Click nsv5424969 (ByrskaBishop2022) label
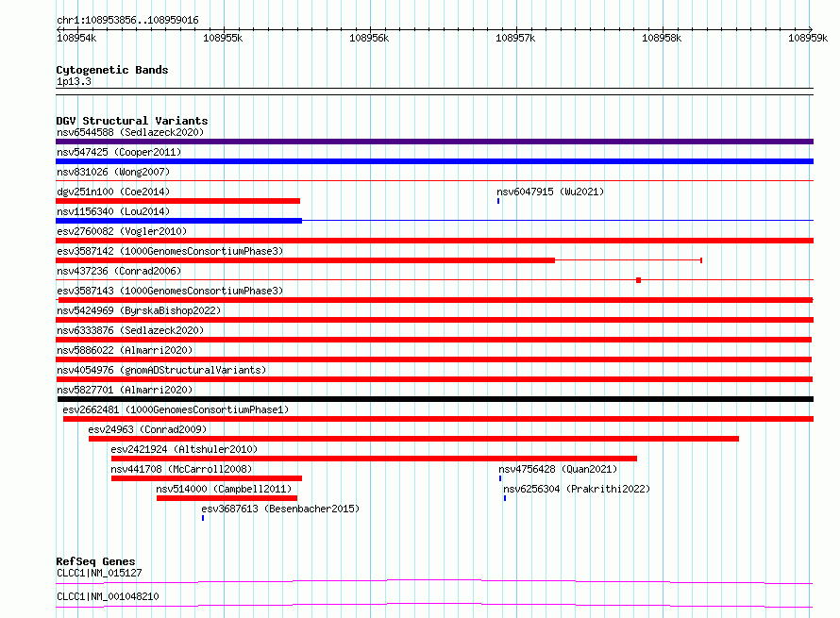Image resolution: width=840 pixels, height=618 pixels. [139, 310]
